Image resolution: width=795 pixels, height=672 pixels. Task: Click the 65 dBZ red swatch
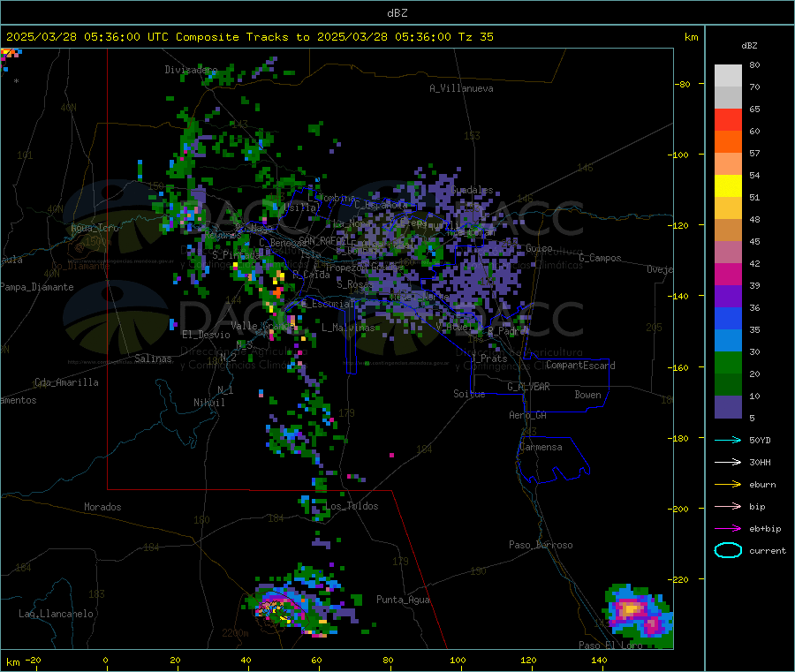click(x=728, y=119)
